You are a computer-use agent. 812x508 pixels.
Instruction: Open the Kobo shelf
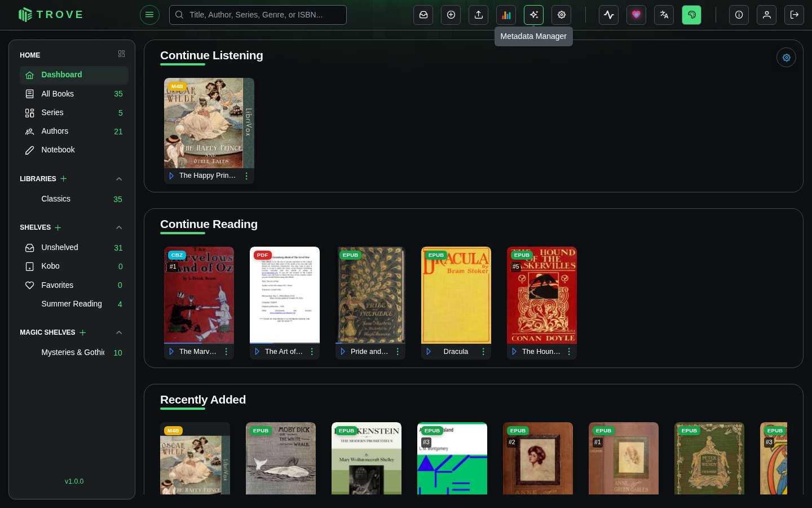[74, 266]
